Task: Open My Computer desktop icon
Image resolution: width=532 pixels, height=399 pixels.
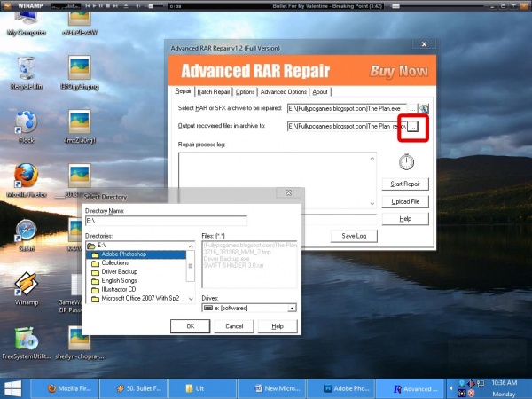Action: (27, 25)
